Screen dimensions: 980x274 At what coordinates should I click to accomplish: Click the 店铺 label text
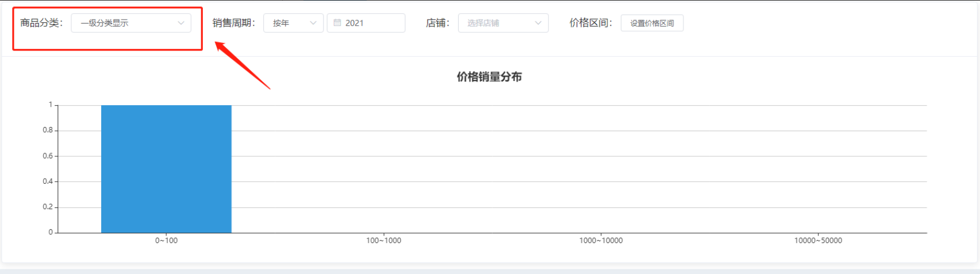coord(437,23)
